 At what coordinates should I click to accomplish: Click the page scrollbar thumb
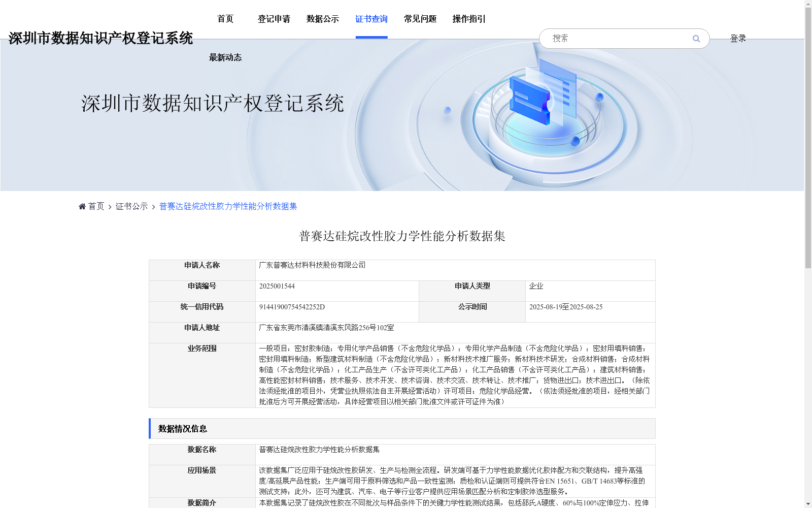tap(808, 137)
